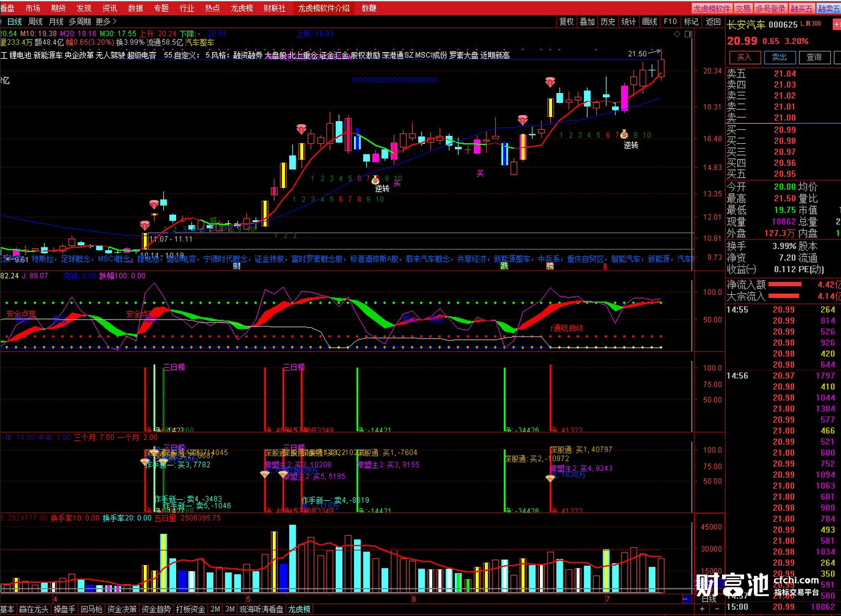Click the red 买入 buy button
Screen dimensions: 841x616
point(744,58)
